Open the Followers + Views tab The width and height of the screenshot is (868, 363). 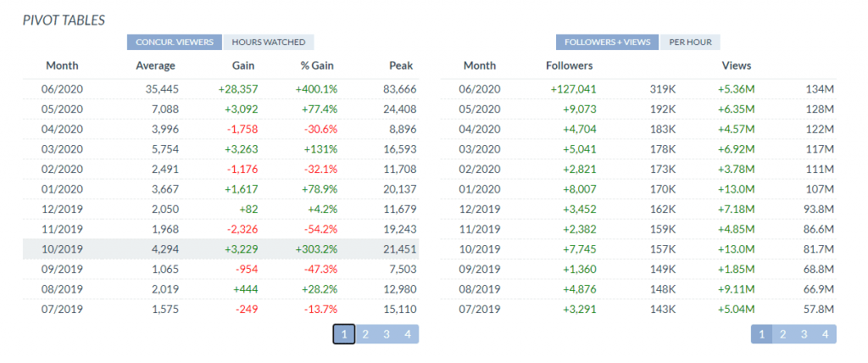click(x=607, y=42)
